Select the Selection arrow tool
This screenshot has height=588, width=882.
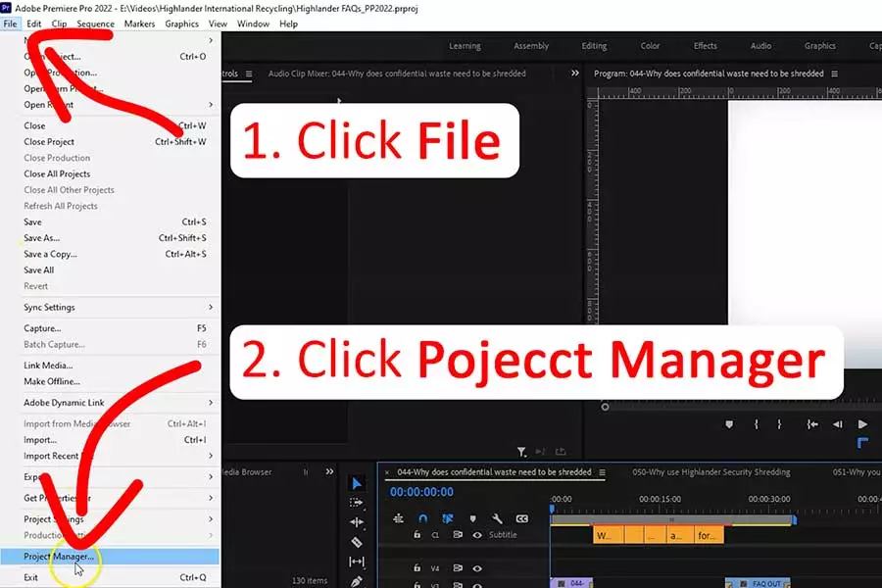pos(357,483)
